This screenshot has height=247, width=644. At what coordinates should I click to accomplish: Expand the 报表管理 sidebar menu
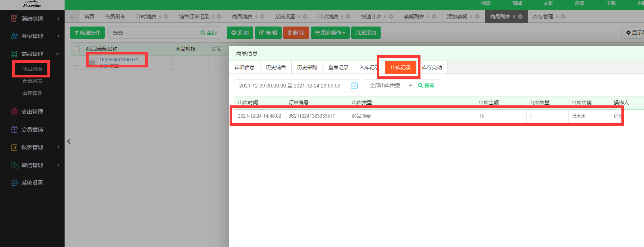[x=32, y=147]
